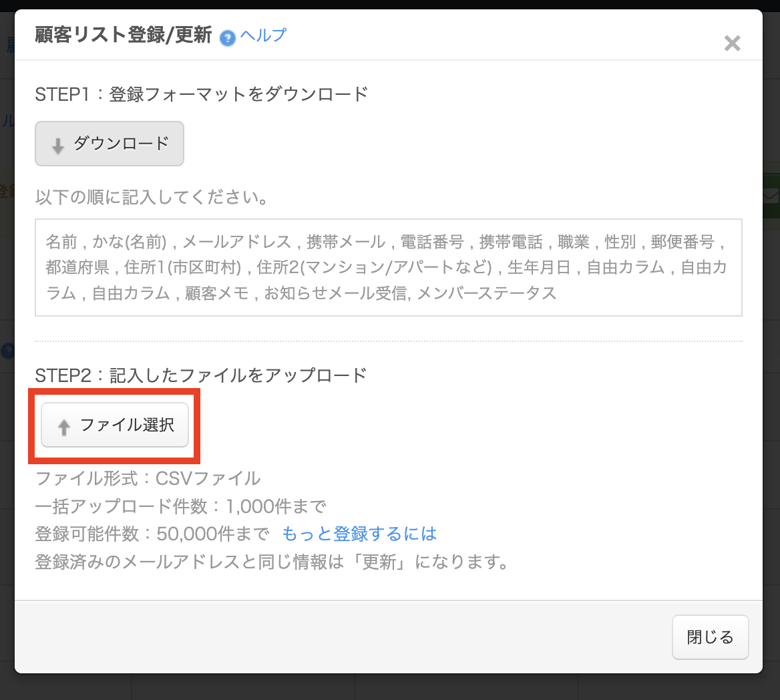Click the 登録済みのメールアドレス update note
780x700 pixels.
tap(272, 562)
